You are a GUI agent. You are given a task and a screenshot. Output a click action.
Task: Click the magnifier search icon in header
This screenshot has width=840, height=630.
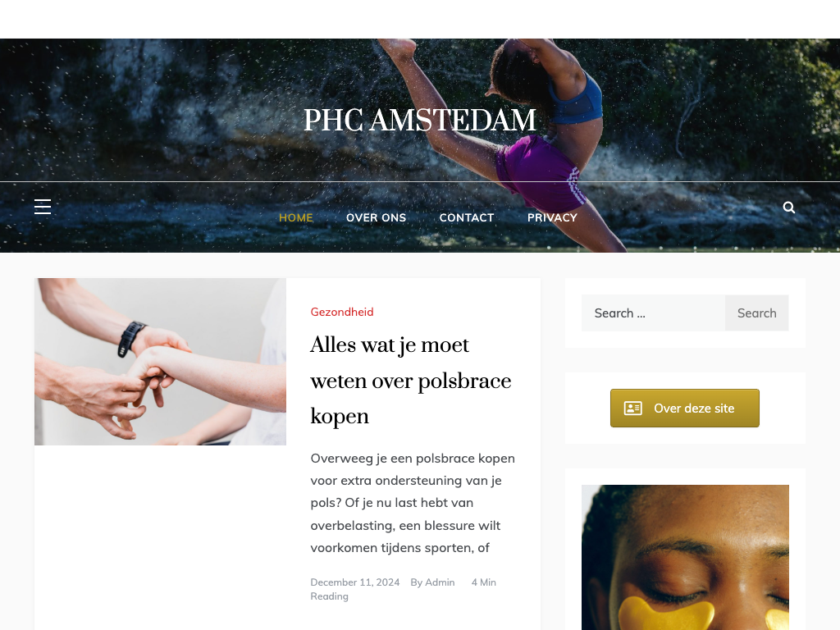(788, 208)
